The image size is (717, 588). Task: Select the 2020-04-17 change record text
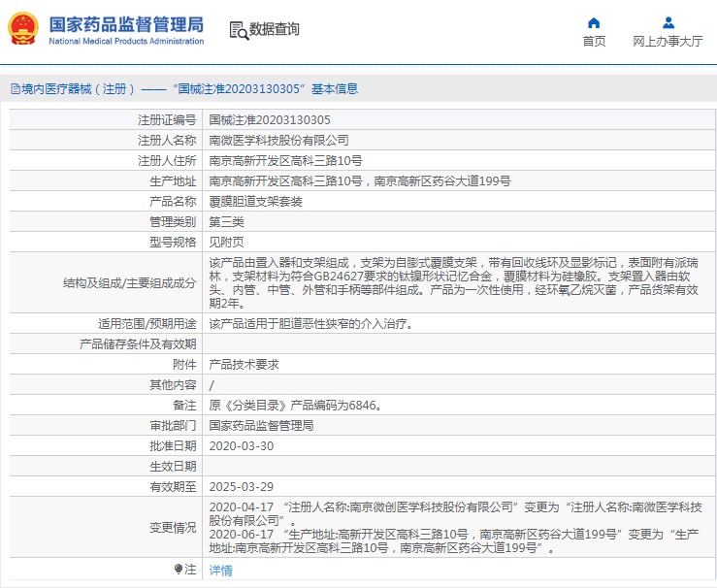pos(455,513)
